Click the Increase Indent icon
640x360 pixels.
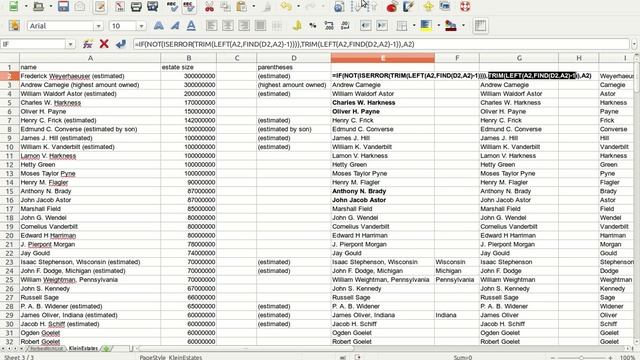click(x=382, y=26)
